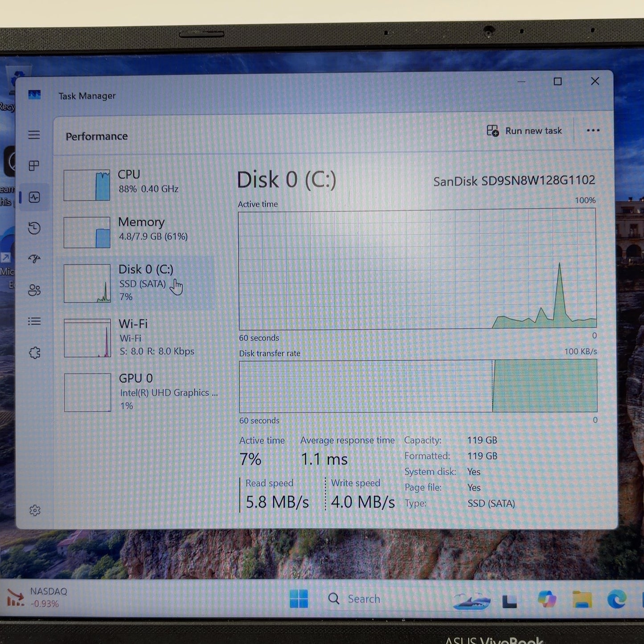Open the Task View icon on taskbar
Viewport: 644px width, 644px height.
coord(510,601)
